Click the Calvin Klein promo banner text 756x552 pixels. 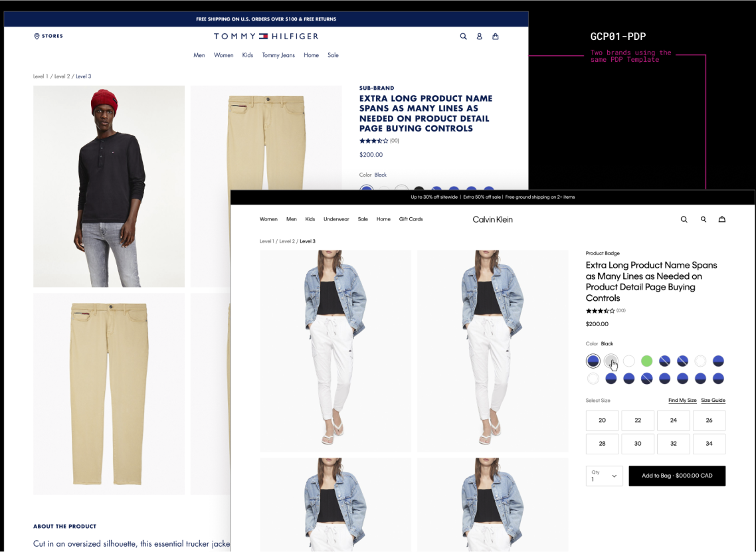[493, 197]
